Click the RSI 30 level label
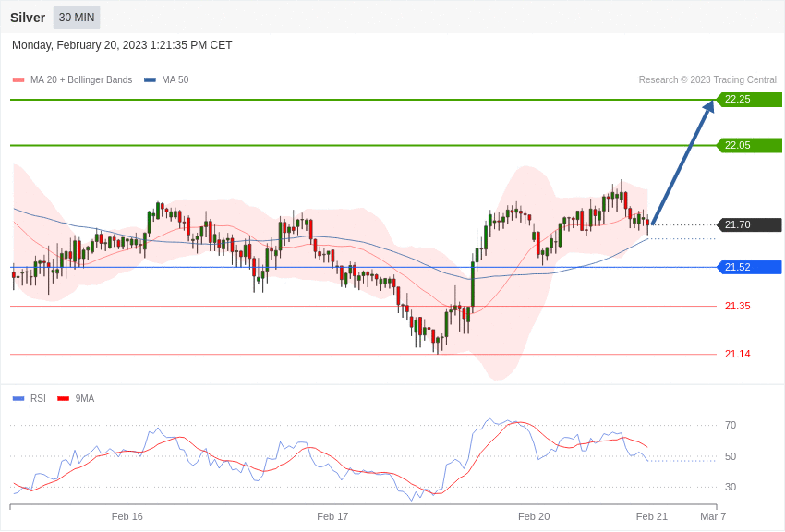 point(731,487)
